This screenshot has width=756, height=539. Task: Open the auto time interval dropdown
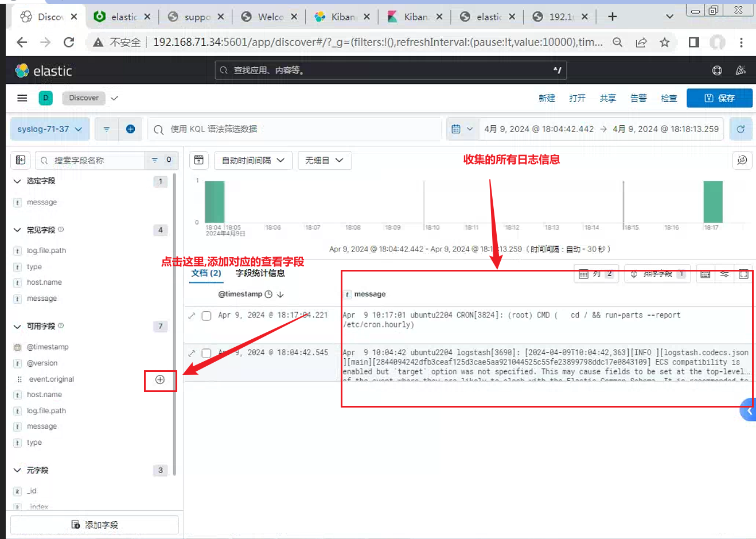click(x=253, y=160)
